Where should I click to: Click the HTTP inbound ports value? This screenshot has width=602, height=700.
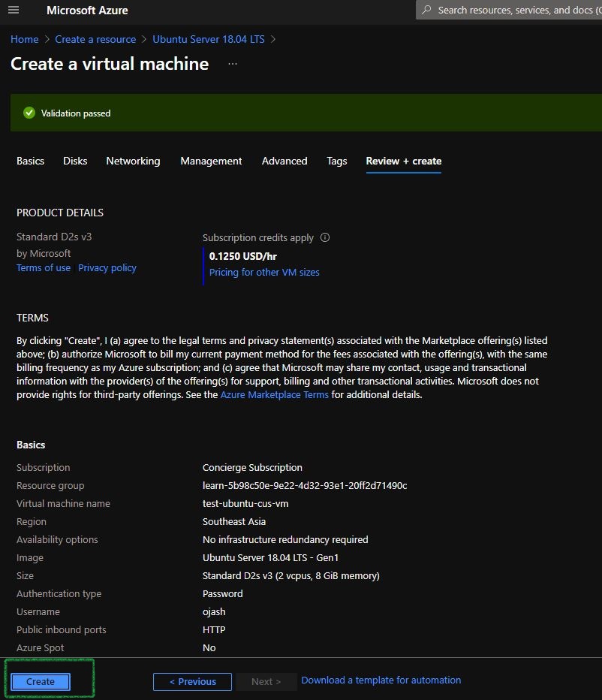point(214,630)
